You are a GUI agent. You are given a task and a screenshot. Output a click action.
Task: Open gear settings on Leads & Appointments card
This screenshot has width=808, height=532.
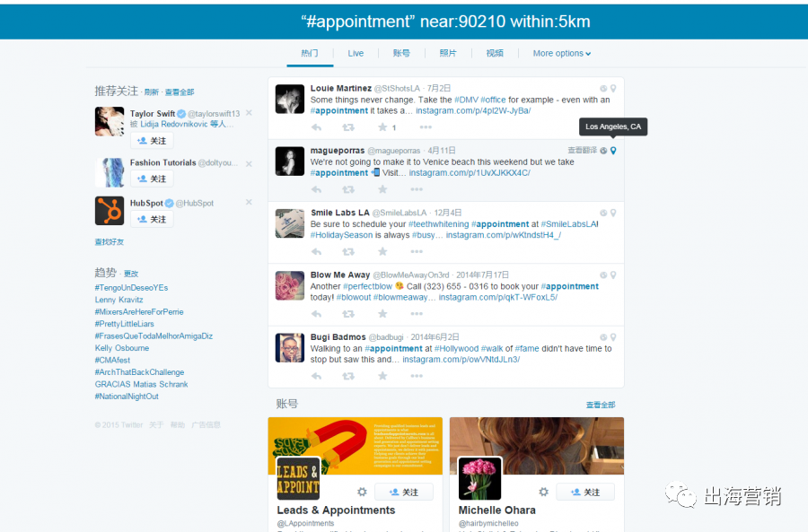[363, 492]
